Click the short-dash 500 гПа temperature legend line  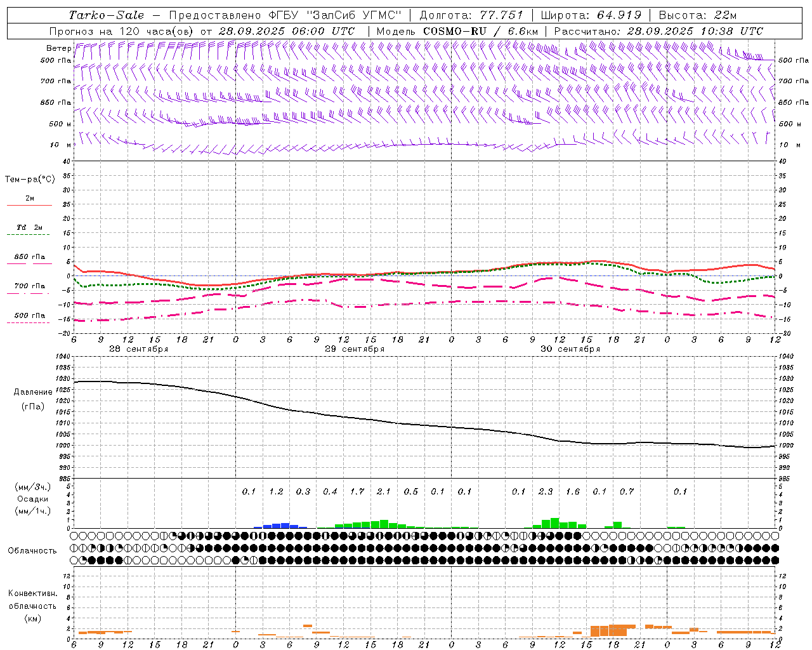coord(28,322)
